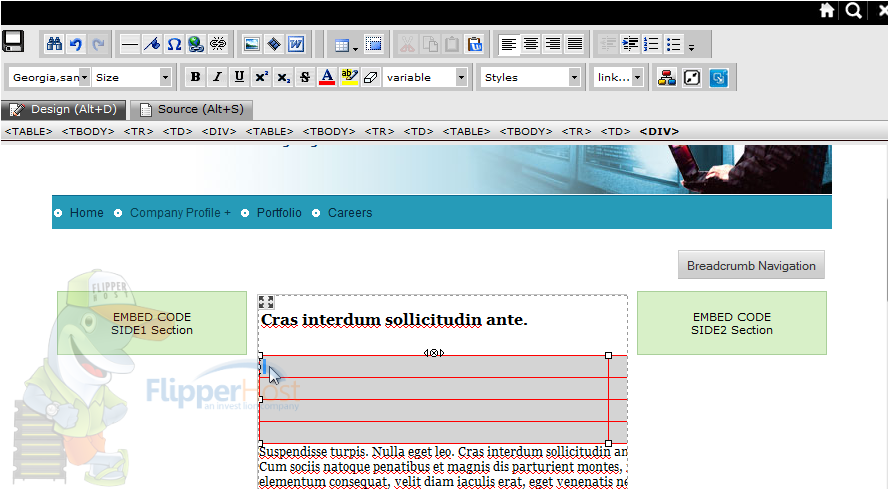Toggle bold formatting
The image size is (889, 500).
(x=195, y=77)
